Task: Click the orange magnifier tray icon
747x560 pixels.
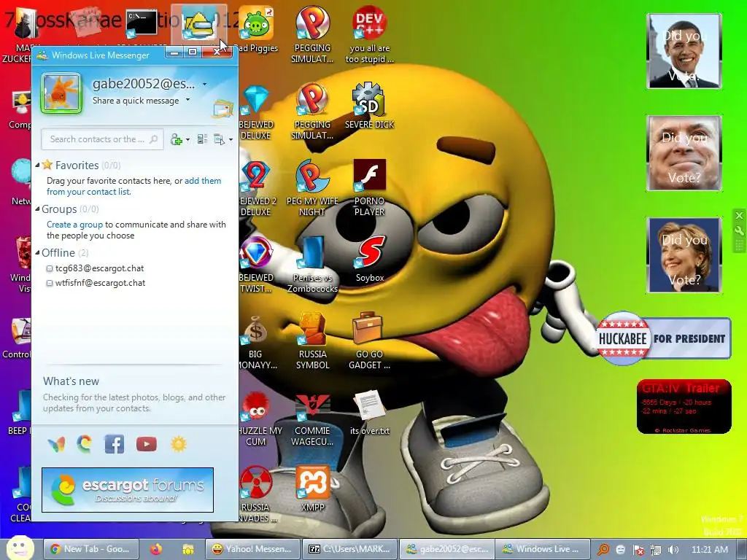Action: pyautogui.click(x=603, y=550)
